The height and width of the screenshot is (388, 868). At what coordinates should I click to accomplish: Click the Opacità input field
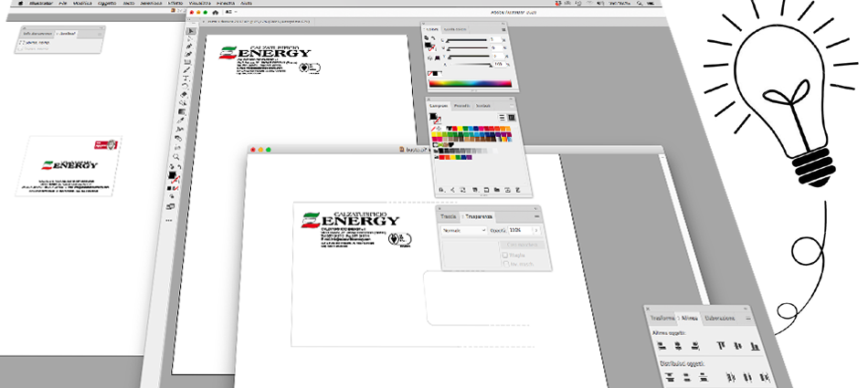(520, 230)
